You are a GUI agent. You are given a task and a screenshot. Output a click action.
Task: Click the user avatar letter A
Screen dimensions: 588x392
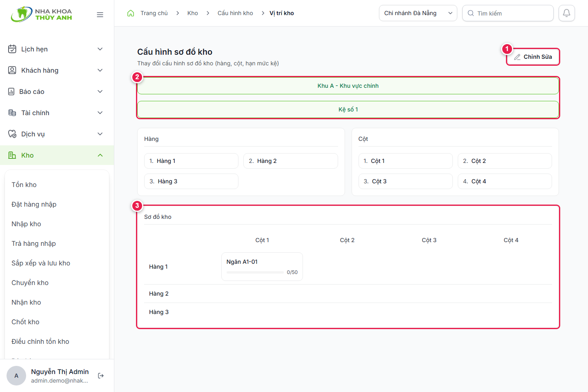pos(16,376)
